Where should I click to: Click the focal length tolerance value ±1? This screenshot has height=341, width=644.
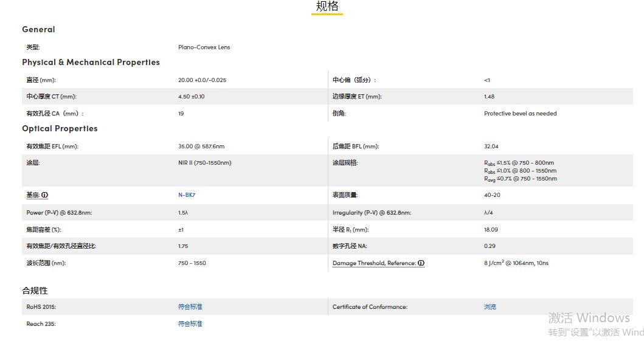pyautogui.click(x=181, y=230)
